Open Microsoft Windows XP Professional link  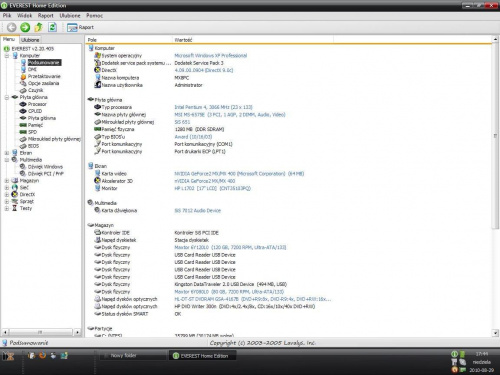coord(211,56)
